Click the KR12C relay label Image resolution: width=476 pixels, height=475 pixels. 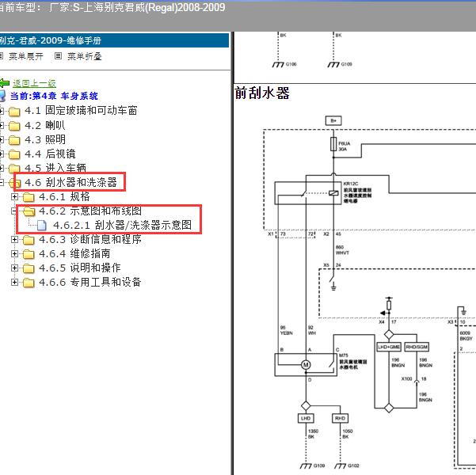click(x=351, y=184)
